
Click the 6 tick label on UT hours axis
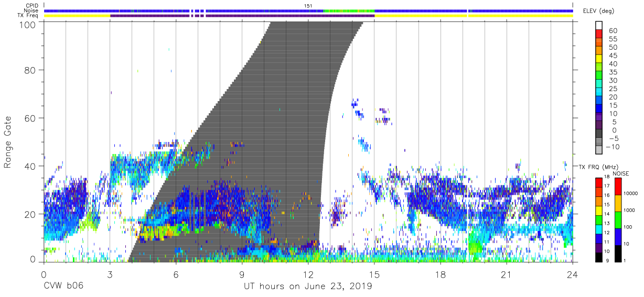coord(176,274)
